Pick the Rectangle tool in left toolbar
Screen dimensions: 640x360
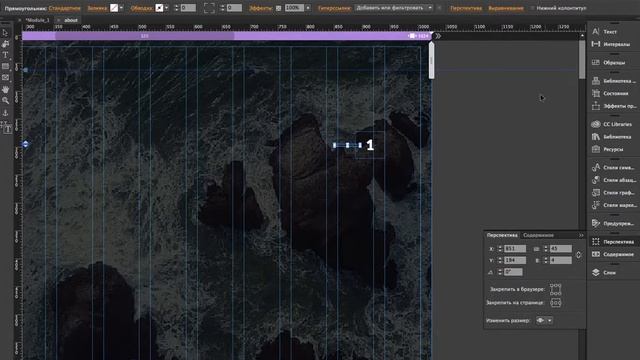point(5,66)
